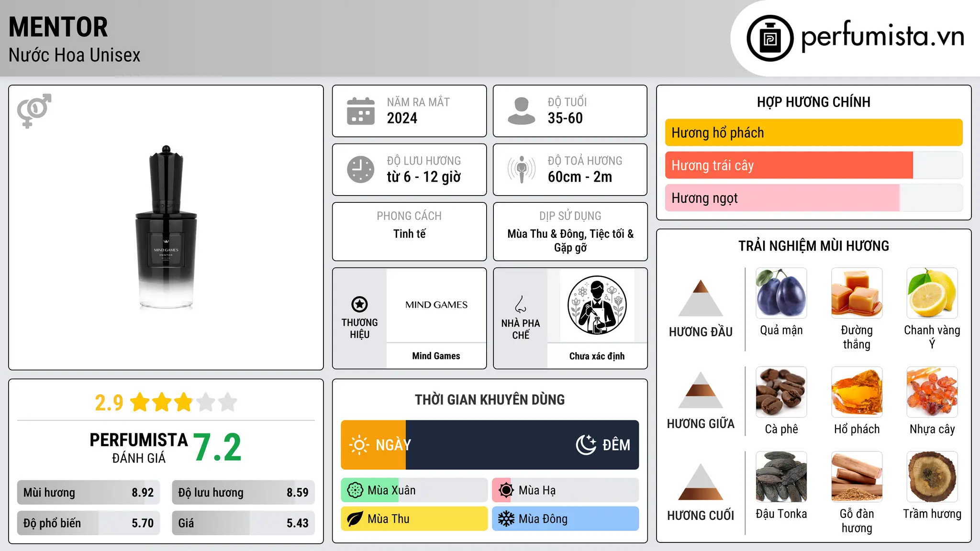Click the Mind Games brand logo
980x551 pixels.
pos(436,305)
